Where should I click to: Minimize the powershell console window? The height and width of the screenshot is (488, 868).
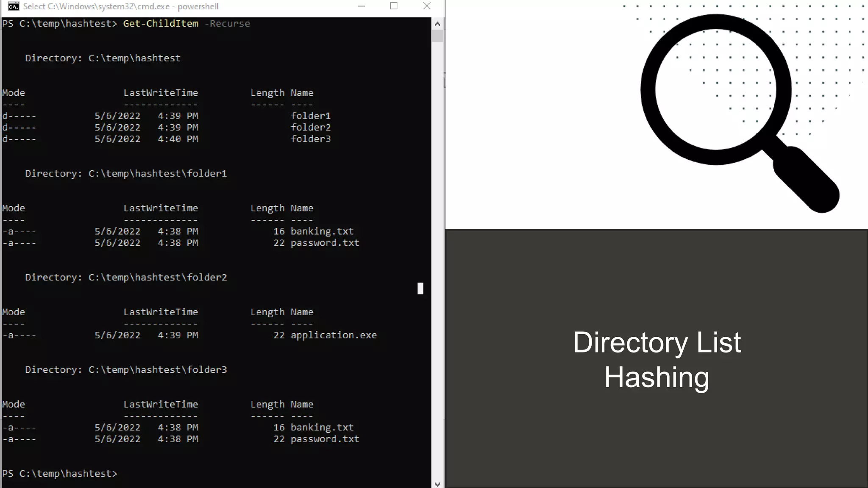pyautogui.click(x=361, y=6)
